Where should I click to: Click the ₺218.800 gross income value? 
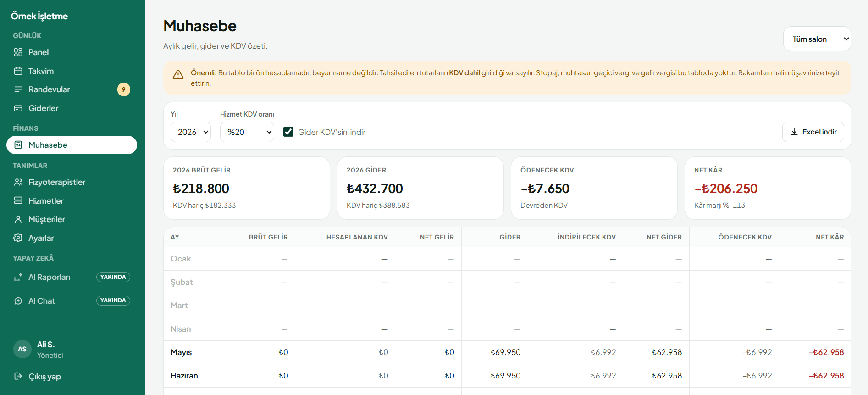click(201, 189)
